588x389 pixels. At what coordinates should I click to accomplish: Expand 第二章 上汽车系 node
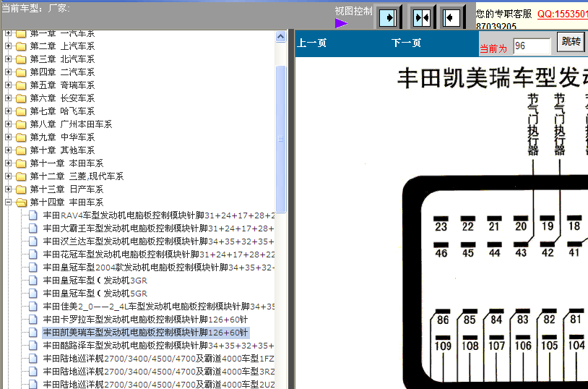click(8, 46)
